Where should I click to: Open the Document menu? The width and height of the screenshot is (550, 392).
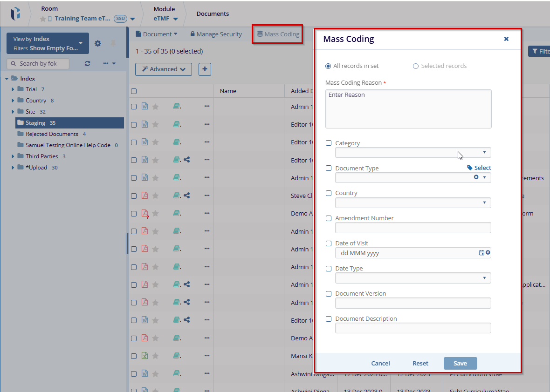157,34
